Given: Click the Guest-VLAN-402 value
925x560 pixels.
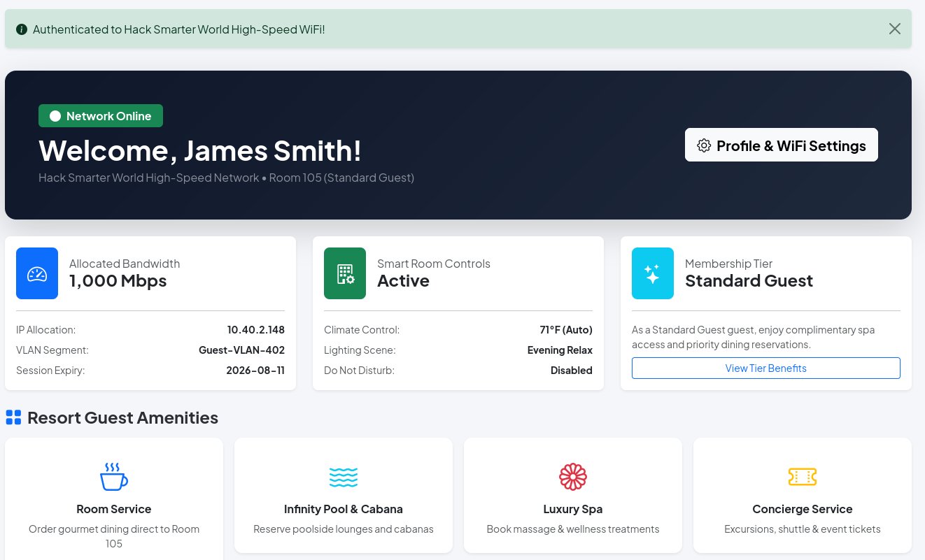Looking at the screenshot, I should click(241, 350).
